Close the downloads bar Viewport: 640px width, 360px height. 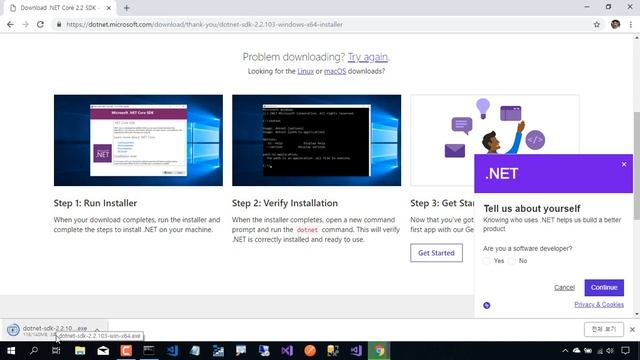632,329
